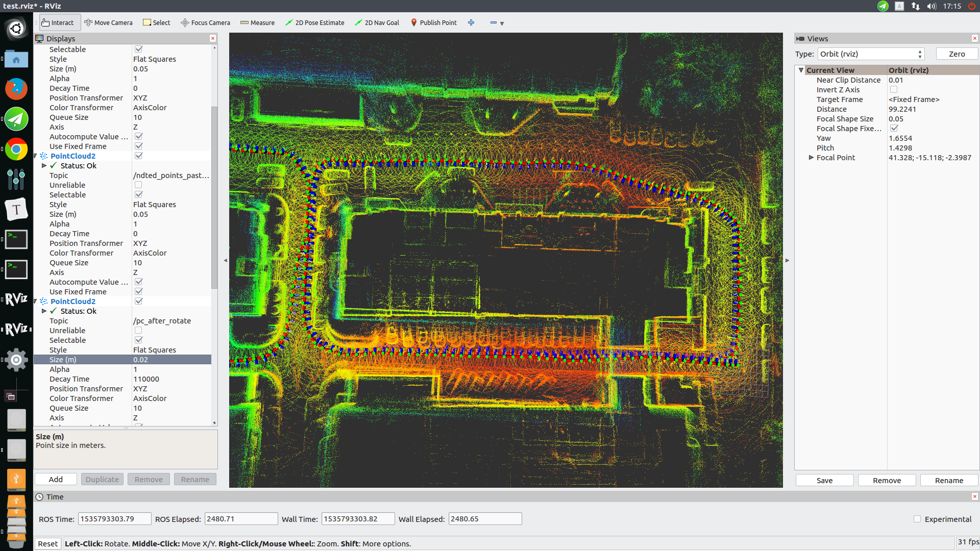Select the 2D Nav Goal tool
980x551 pixels.
point(377,22)
